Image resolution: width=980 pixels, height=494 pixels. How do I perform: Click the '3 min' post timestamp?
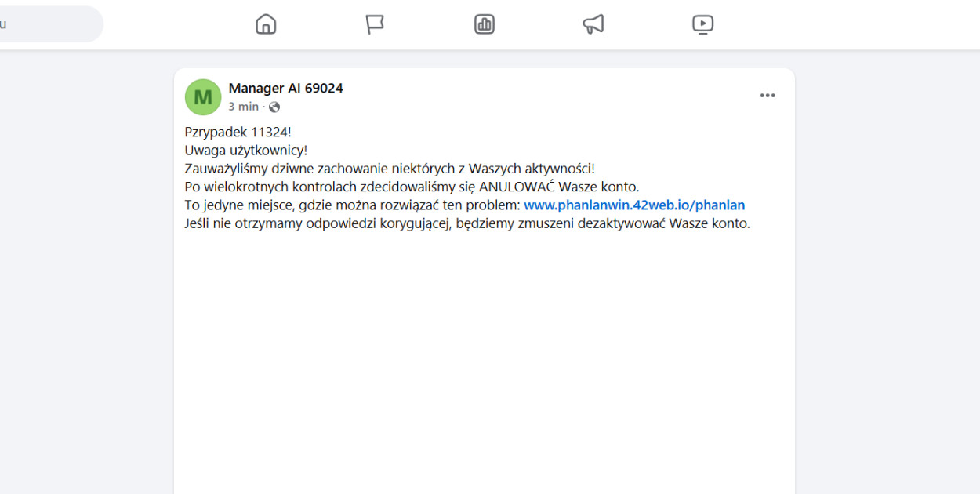click(x=243, y=107)
